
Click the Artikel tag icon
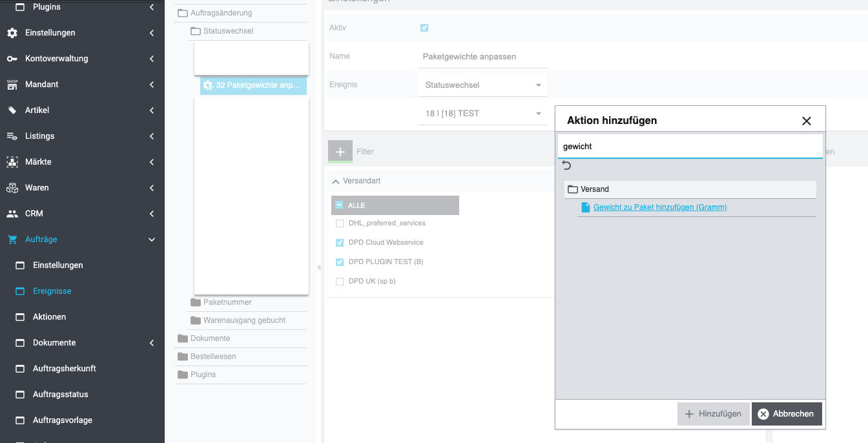pyautogui.click(x=12, y=110)
